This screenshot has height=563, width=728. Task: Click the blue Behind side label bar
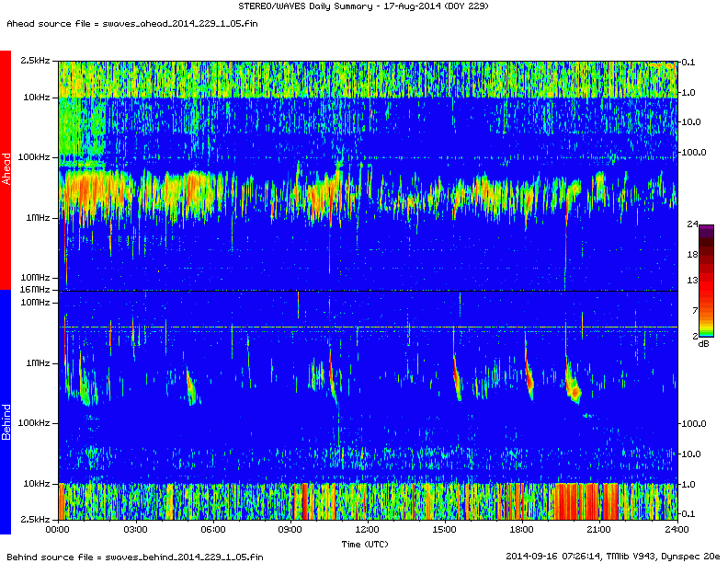pos(6,412)
